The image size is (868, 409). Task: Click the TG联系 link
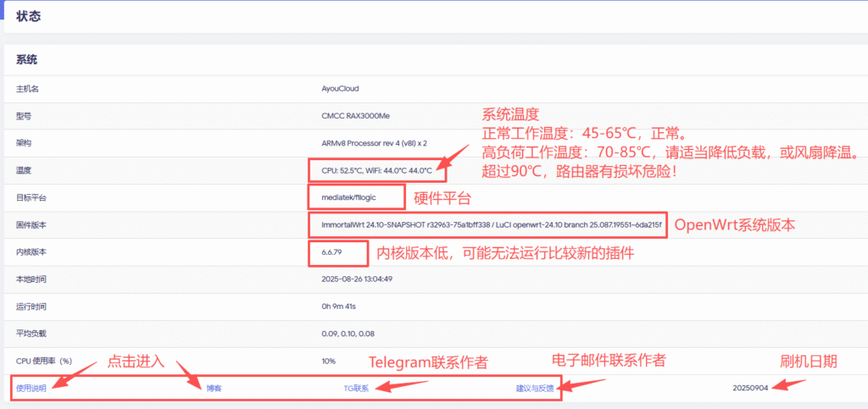[x=355, y=389]
